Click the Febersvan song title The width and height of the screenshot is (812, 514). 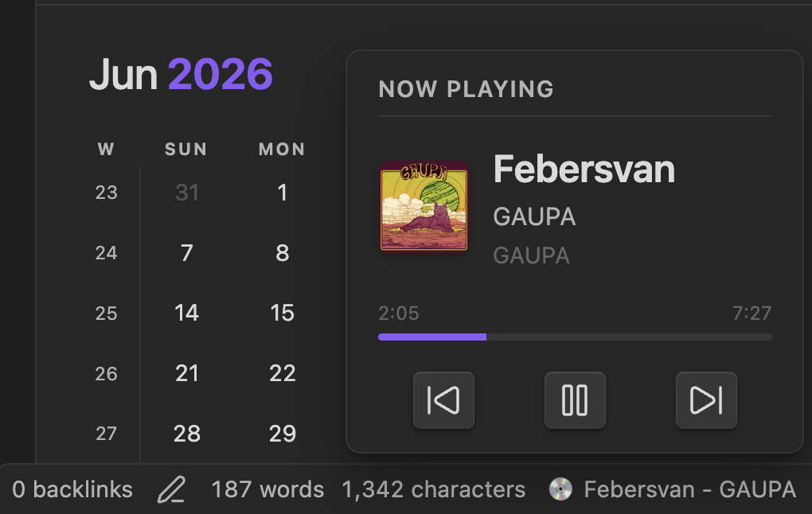[x=584, y=169]
